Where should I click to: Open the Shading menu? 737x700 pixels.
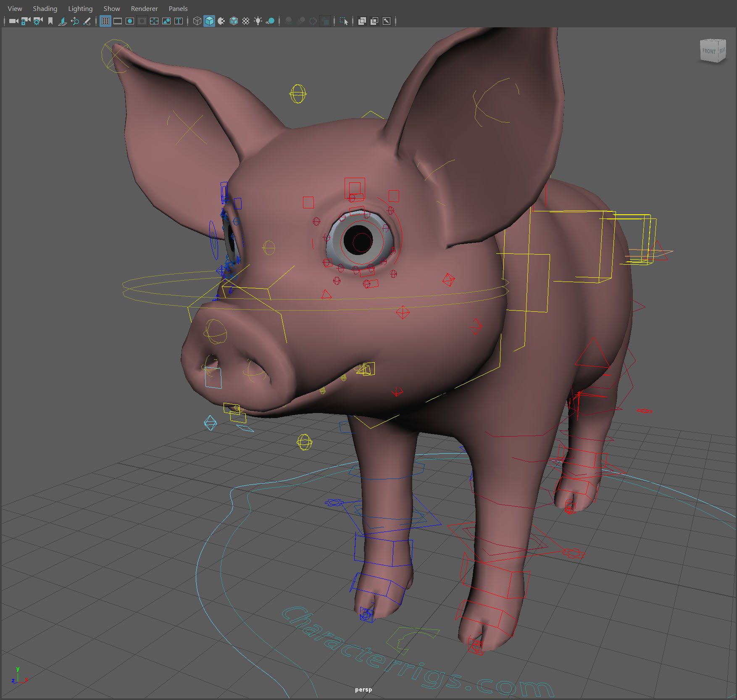[x=45, y=8]
